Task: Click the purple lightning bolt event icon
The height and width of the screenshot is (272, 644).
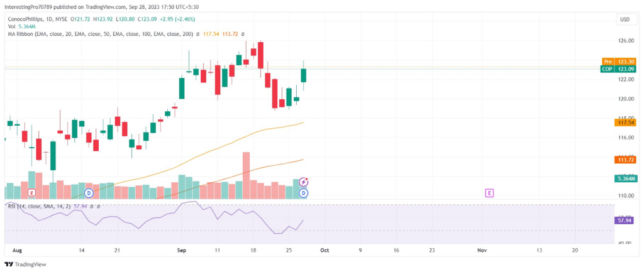Action: pos(304,182)
